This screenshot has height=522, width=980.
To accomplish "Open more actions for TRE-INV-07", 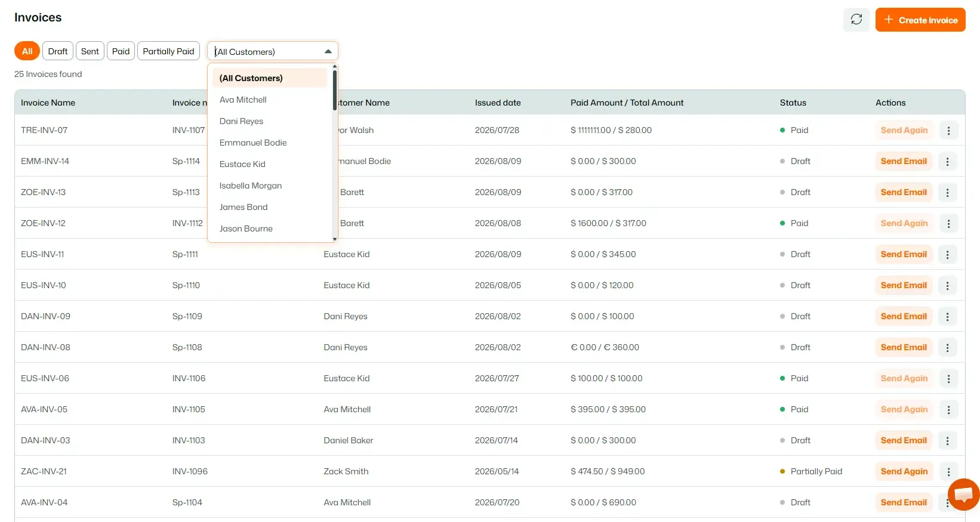I will click(948, 130).
